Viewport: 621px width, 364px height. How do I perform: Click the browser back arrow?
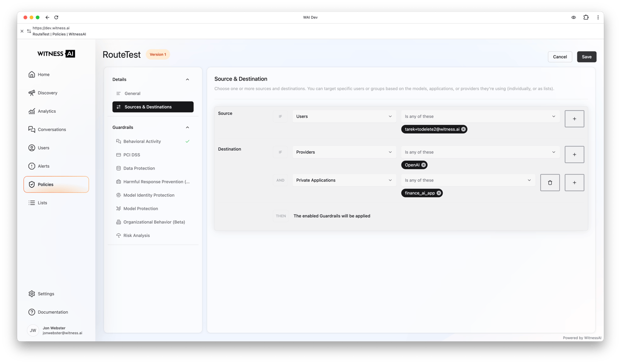pos(47,18)
